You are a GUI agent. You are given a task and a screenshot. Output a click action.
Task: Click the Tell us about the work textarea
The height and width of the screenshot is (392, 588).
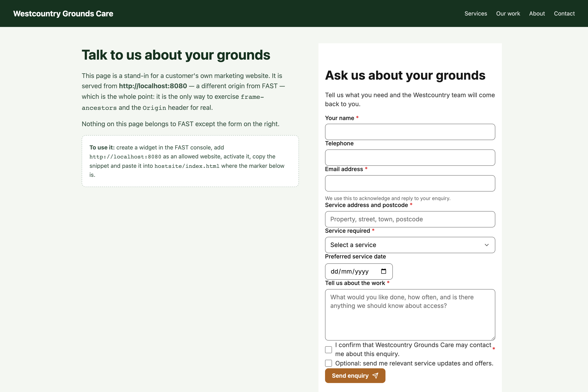(x=410, y=315)
